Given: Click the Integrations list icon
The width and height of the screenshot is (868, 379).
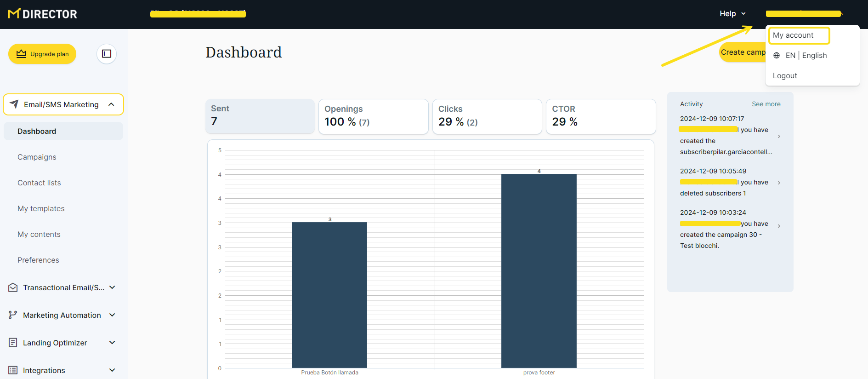Looking at the screenshot, I should (13, 370).
